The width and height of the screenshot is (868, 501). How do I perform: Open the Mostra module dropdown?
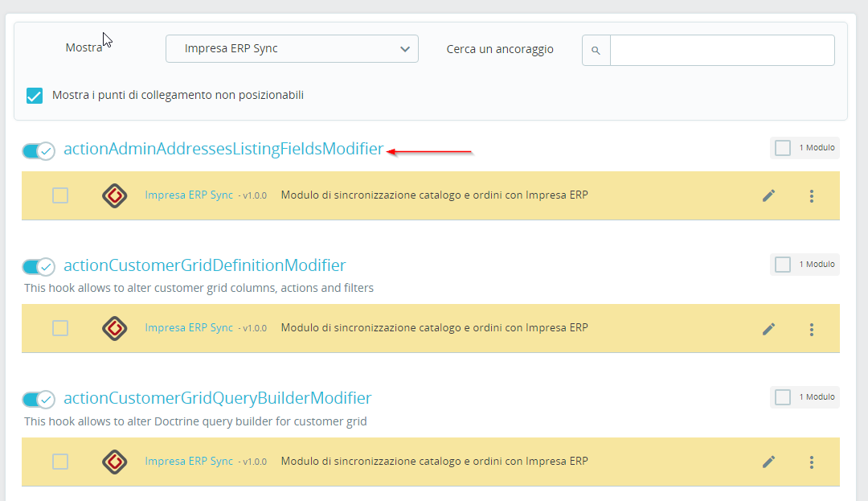click(x=292, y=49)
